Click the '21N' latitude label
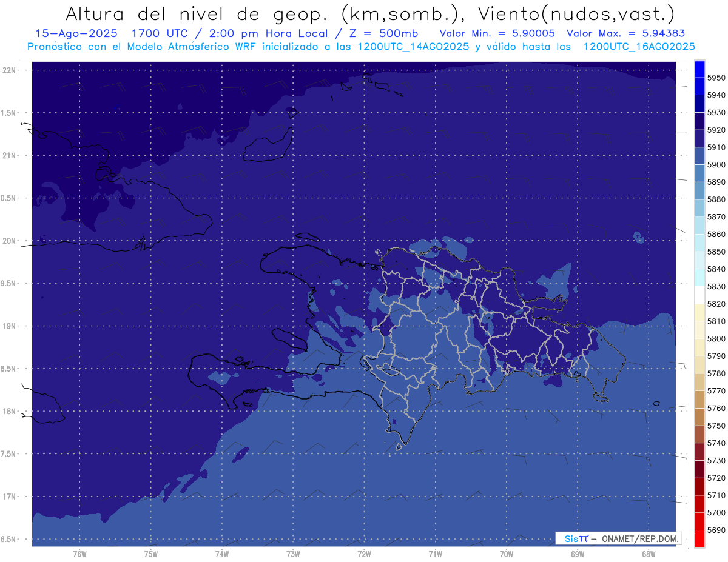The height and width of the screenshot is (562, 728). pos(8,155)
